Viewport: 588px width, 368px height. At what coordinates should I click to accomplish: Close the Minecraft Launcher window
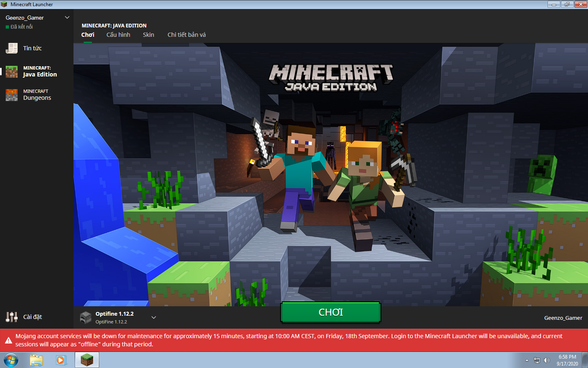[x=580, y=4]
